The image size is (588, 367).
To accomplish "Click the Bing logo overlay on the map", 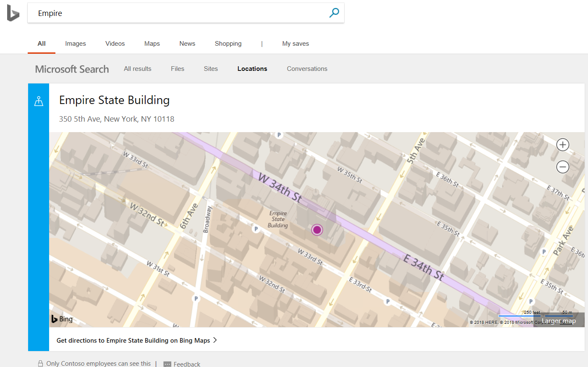I will point(61,319).
